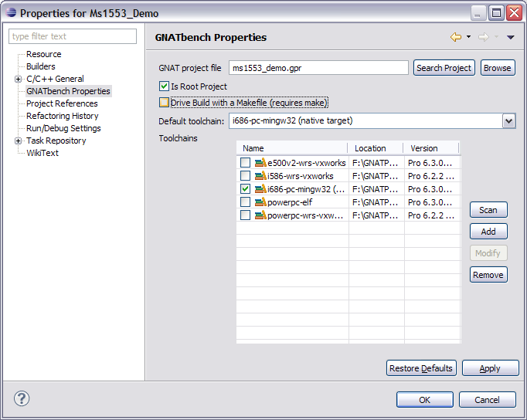Screen dimensions: 527x420
Task: Click the help question mark icon
Action: [22, 398]
